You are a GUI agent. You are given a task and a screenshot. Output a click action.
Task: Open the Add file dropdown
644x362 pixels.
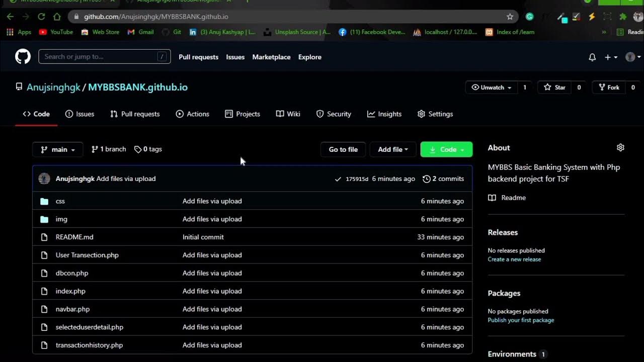(393, 149)
